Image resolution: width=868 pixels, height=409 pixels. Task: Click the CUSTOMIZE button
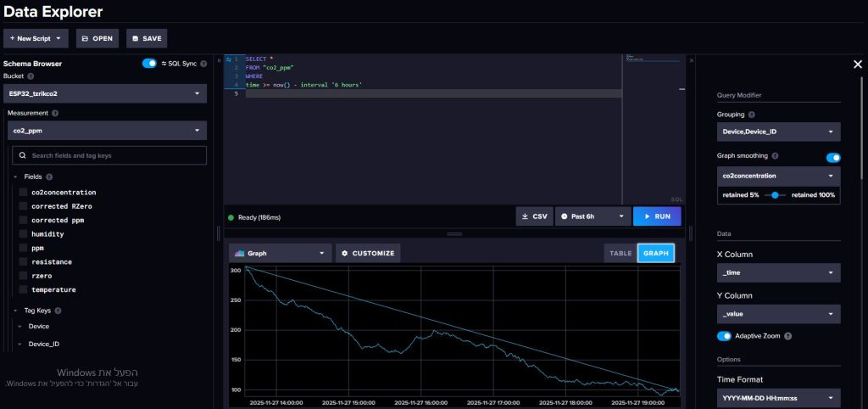[x=368, y=253]
